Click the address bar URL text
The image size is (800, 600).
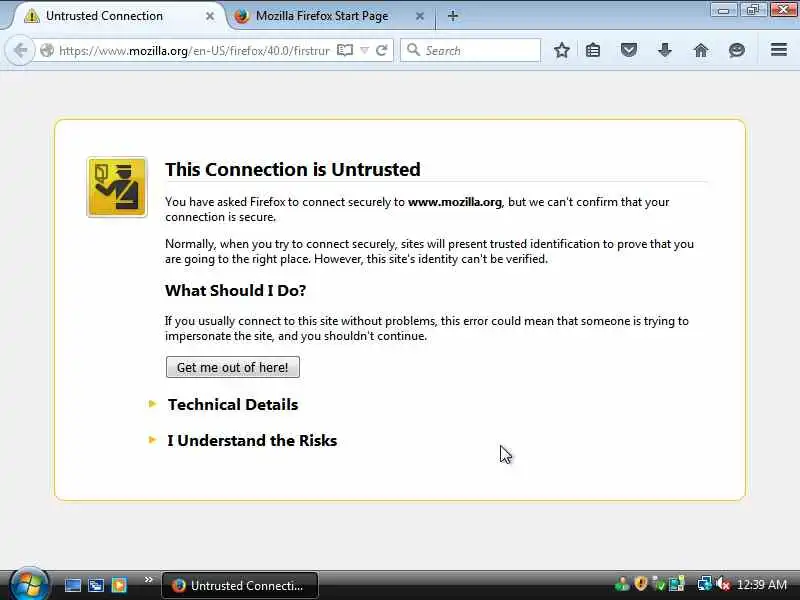click(x=195, y=51)
